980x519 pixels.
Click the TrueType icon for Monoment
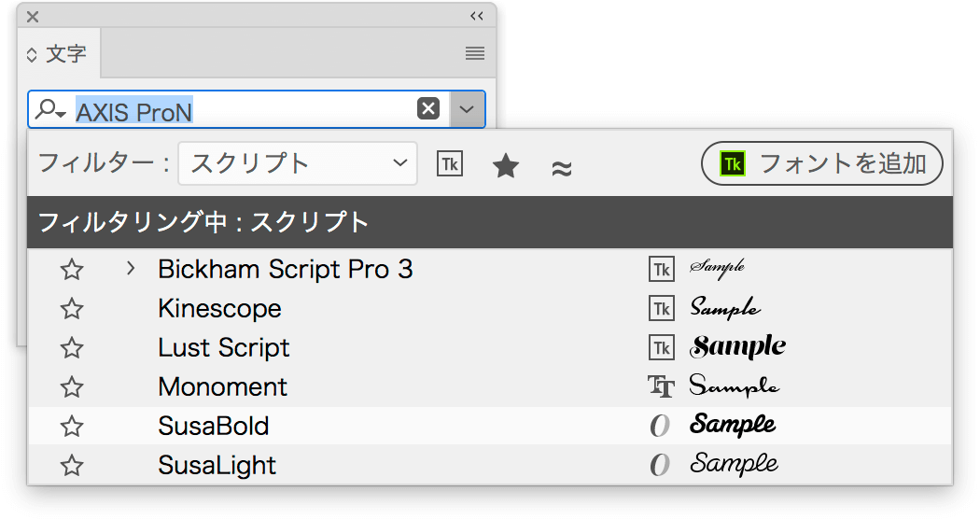tap(661, 387)
